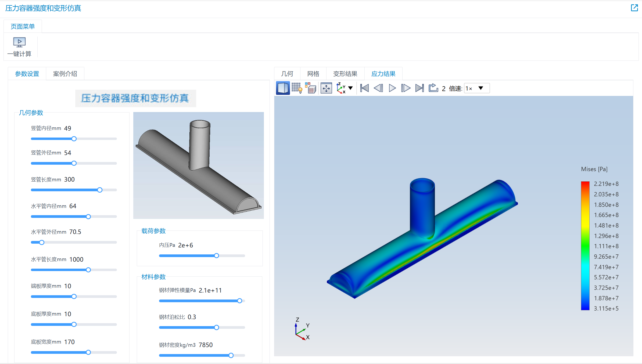The width and height of the screenshot is (642, 364).
Task: Click the 一键计算 run icon
Action: pos(19,42)
